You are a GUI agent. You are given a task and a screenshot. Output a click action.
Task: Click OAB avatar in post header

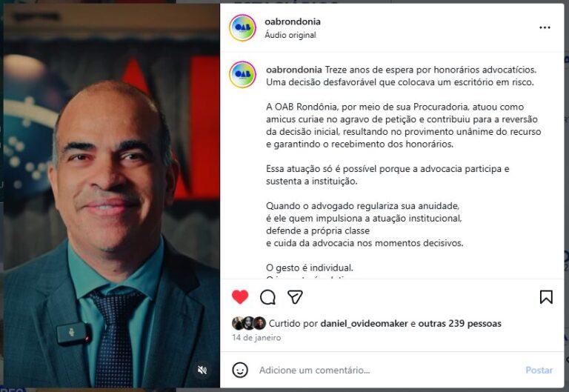pos(243,27)
